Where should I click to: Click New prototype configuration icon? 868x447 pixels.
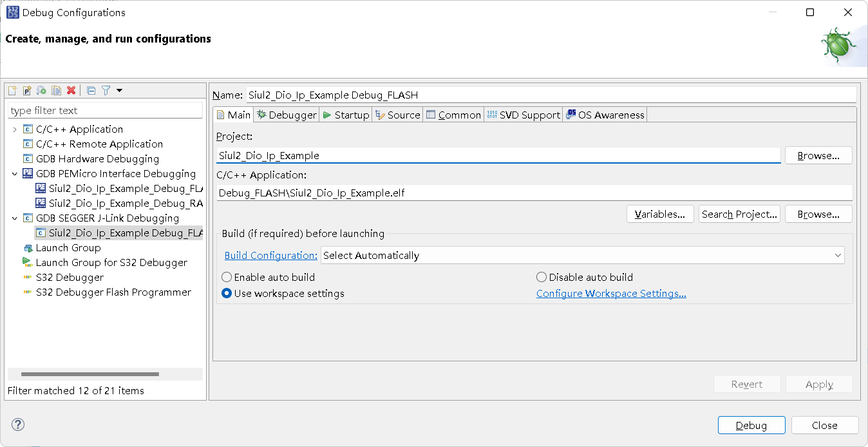coord(27,91)
